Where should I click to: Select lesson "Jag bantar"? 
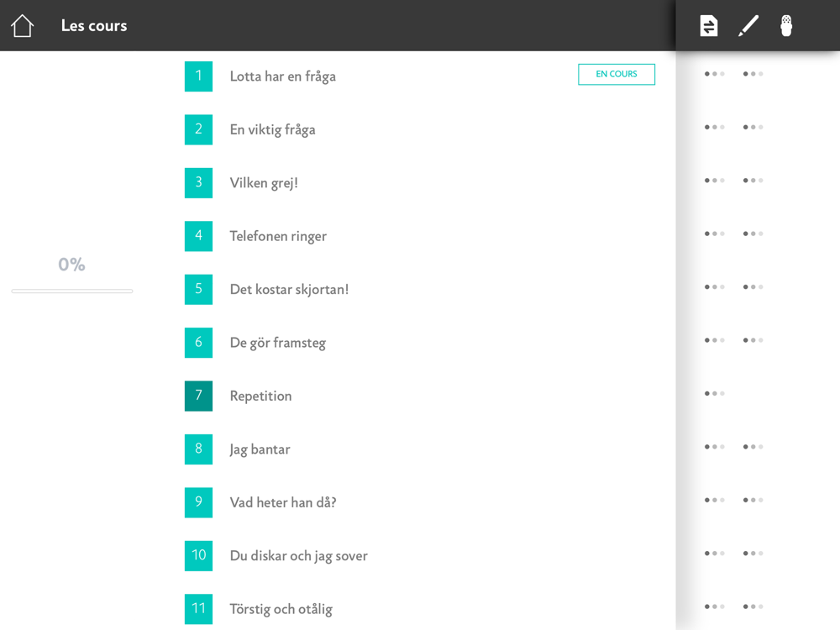coord(260,449)
